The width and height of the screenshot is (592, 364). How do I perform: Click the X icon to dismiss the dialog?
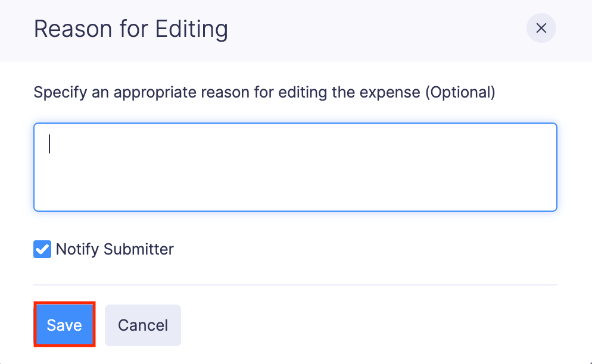541,28
